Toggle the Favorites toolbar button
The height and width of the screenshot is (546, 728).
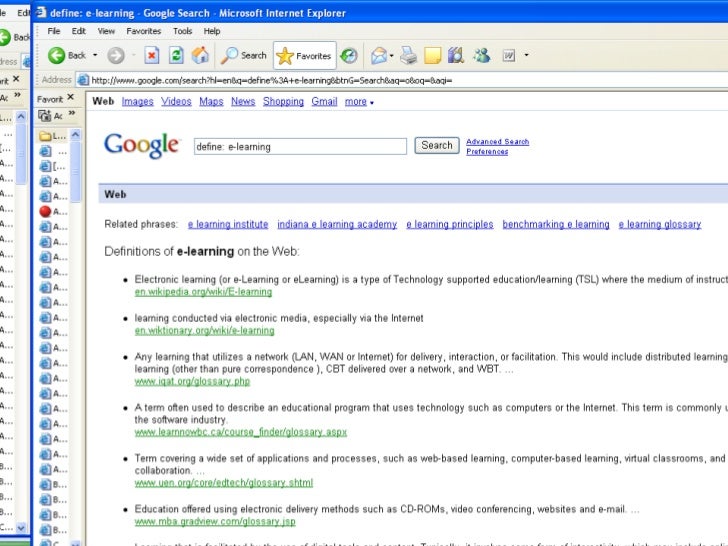pyautogui.click(x=305, y=56)
